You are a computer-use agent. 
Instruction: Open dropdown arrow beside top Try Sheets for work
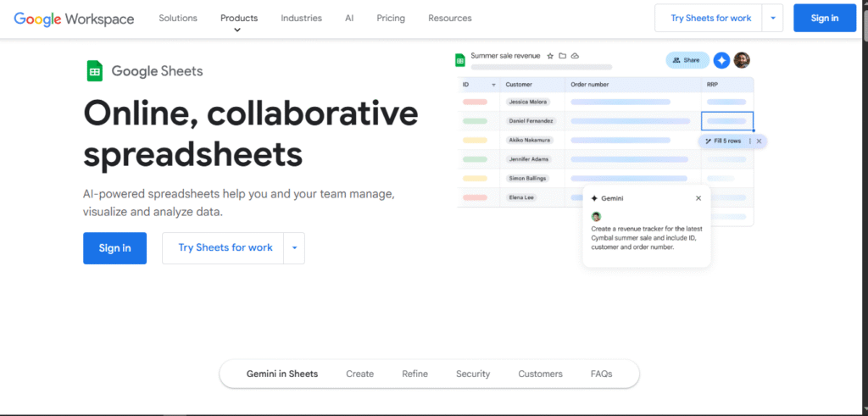click(x=772, y=18)
